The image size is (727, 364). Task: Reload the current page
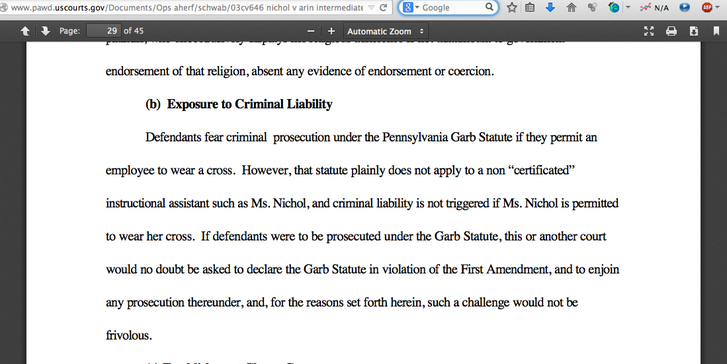tap(383, 7)
